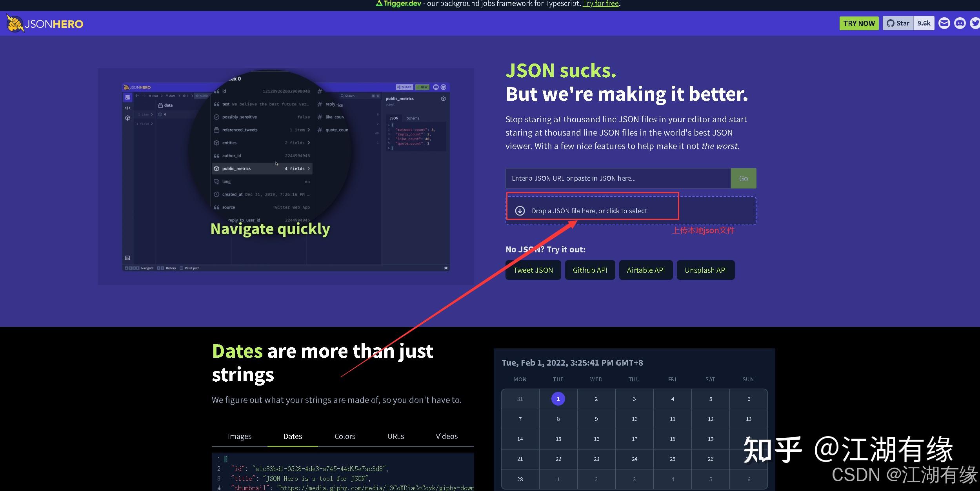Select the code editor </> icon in the sidebar
Viewport: 980px width, 491px height.
127,108
